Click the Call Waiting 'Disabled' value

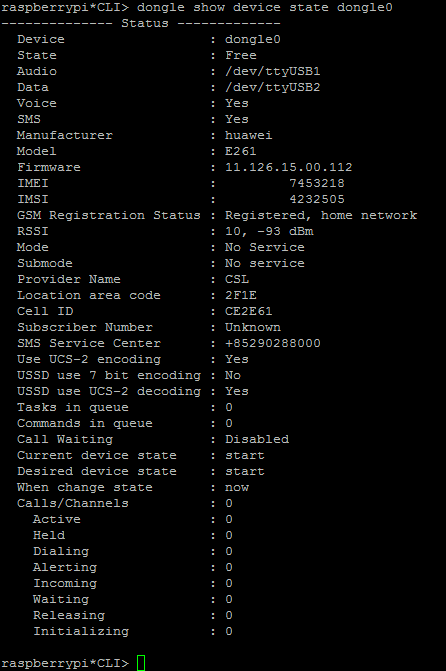click(x=257, y=439)
